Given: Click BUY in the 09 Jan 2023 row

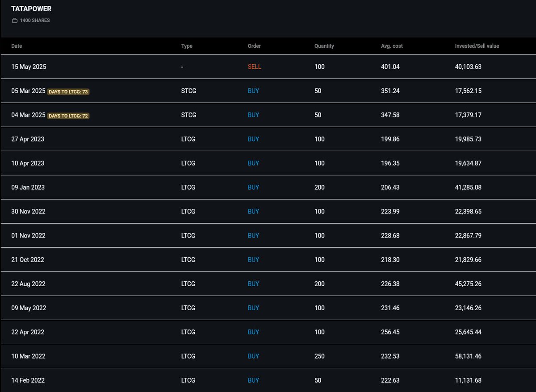Looking at the screenshot, I should [253, 188].
